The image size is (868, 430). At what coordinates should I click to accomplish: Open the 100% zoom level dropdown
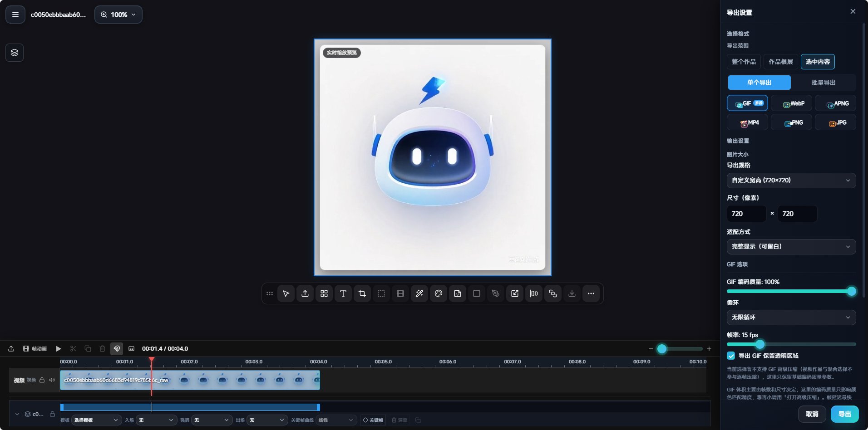(118, 15)
